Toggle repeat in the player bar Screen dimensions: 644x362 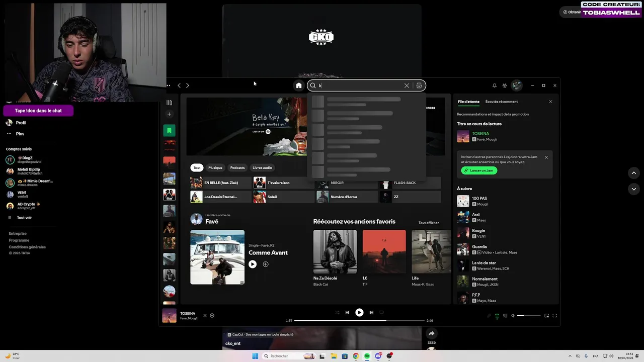coord(381,312)
